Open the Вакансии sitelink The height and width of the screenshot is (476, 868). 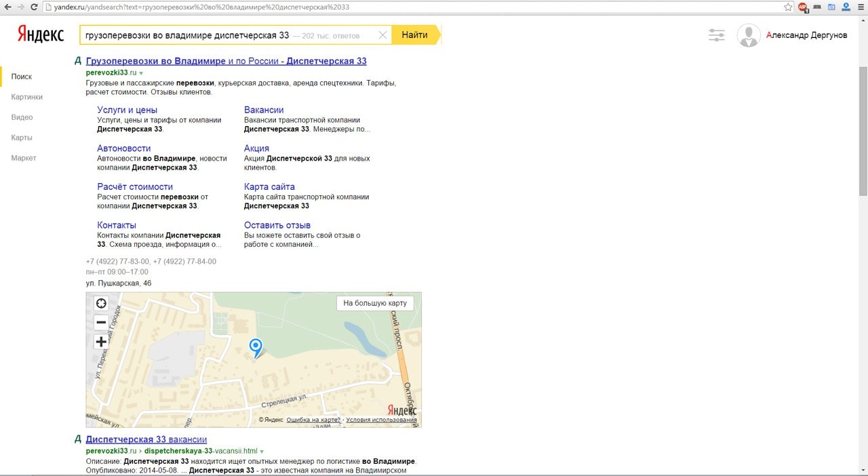[x=264, y=110]
